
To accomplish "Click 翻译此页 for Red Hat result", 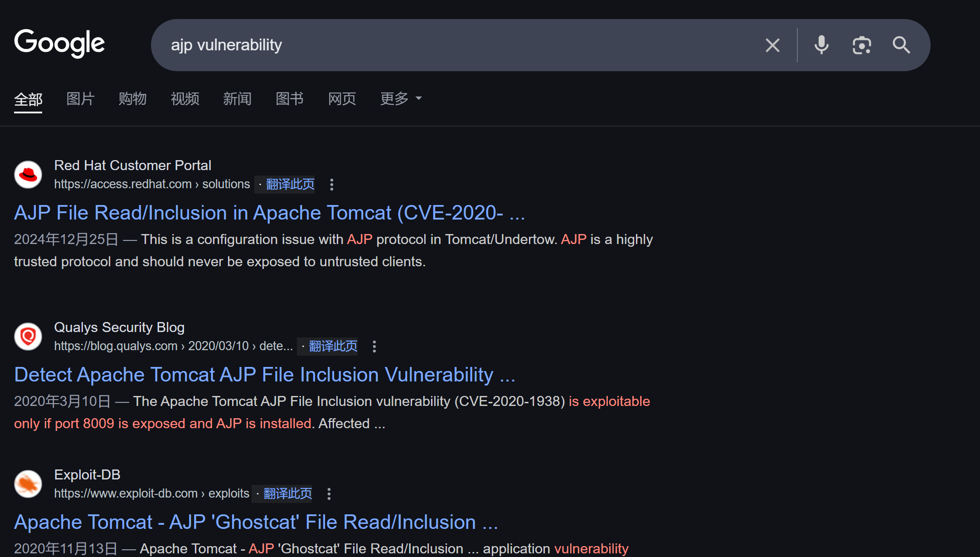I will point(290,185).
